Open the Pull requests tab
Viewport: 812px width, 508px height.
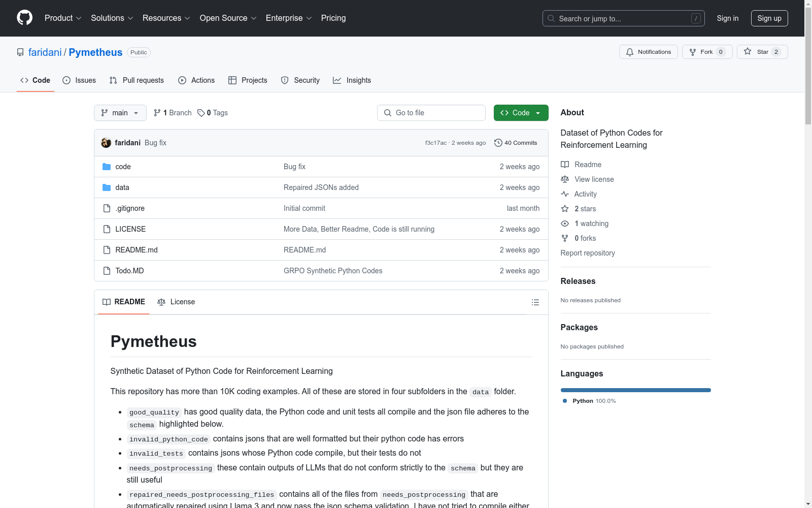[x=137, y=80]
